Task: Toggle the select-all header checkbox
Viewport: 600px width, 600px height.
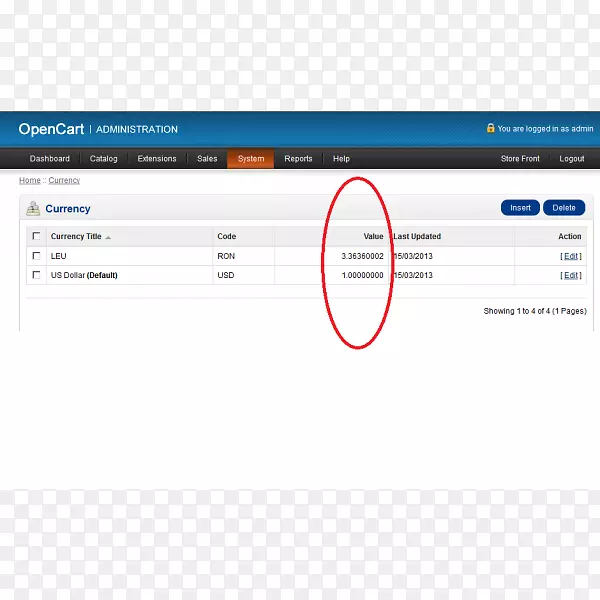Action: 36,236
